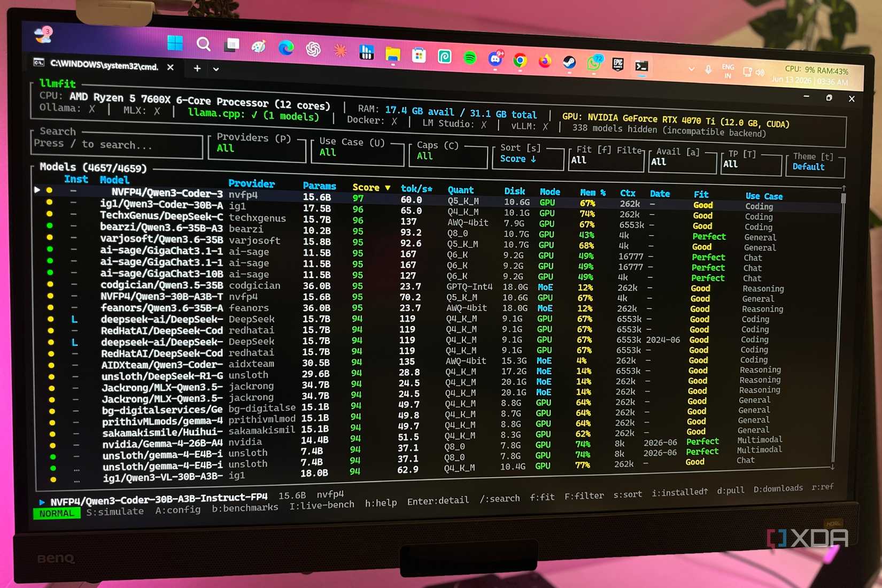Open a new terminal tab with plus
882x588 pixels.
[197, 68]
